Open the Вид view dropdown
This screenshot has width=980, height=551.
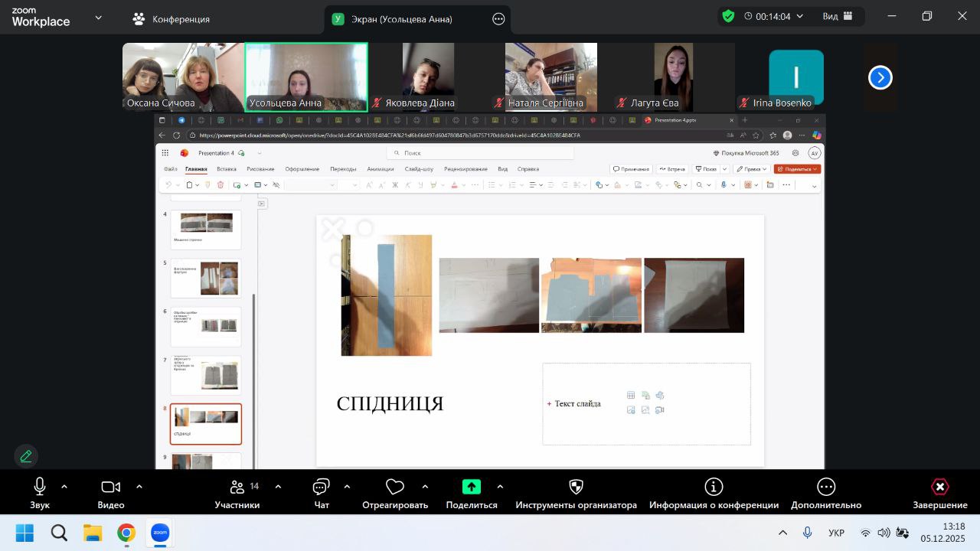coord(838,16)
